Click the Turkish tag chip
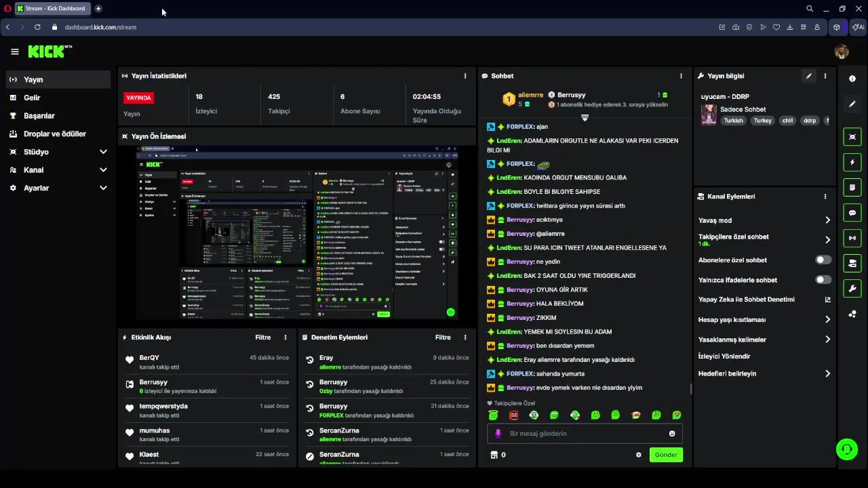This screenshot has height=488, width=868. [733, 121]
